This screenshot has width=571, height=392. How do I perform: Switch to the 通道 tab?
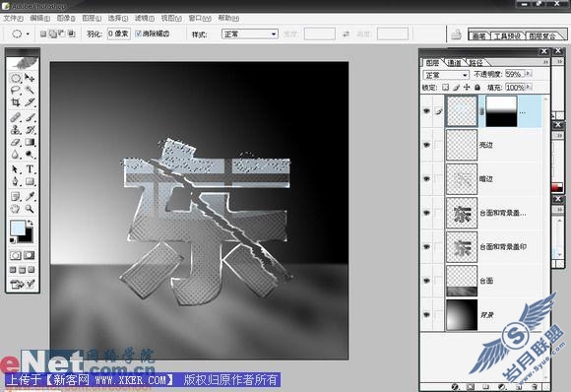[x=454, y=63]
